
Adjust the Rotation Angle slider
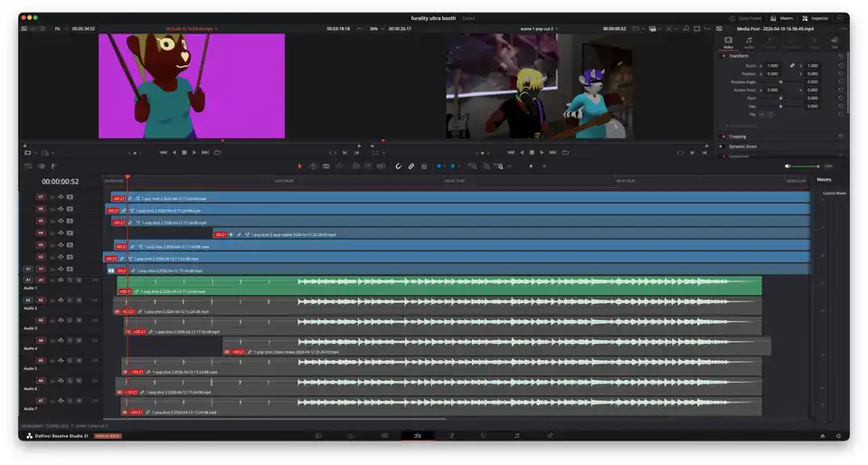(781, 82)
